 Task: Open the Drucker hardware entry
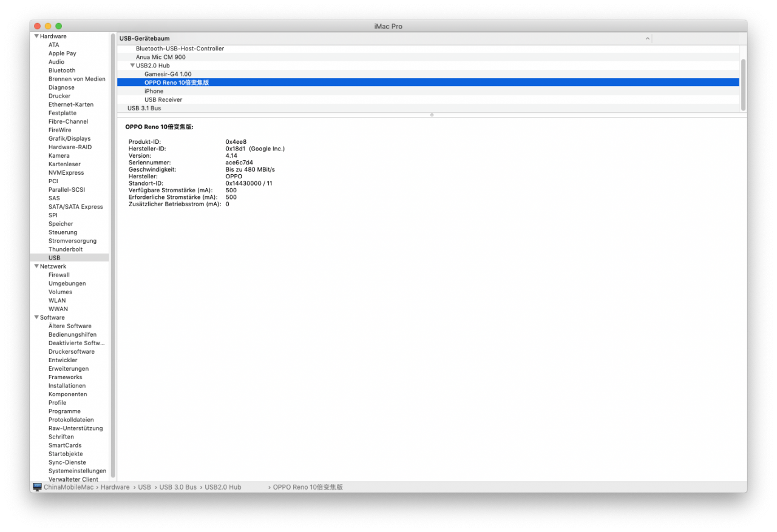pyautogui.click(x=59, y=96)
